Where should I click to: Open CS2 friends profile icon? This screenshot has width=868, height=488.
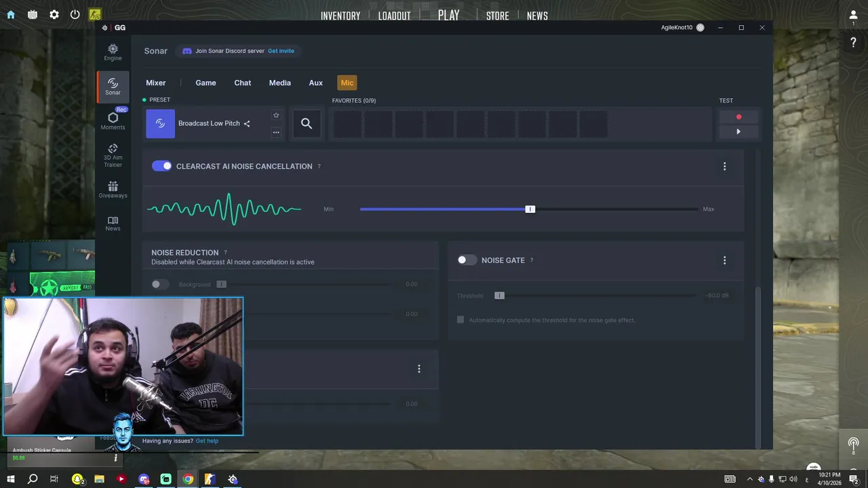[854, 16]
